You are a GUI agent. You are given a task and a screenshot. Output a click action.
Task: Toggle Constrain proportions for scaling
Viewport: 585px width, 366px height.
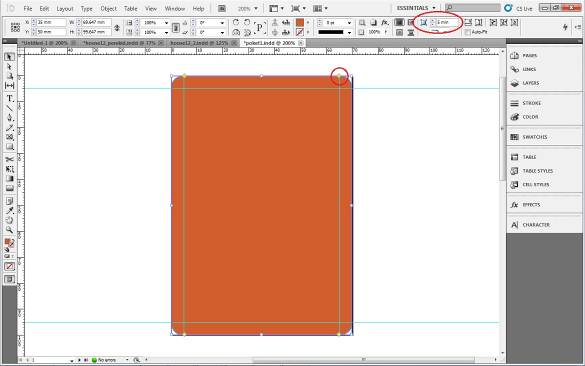[x=175, y=27]
